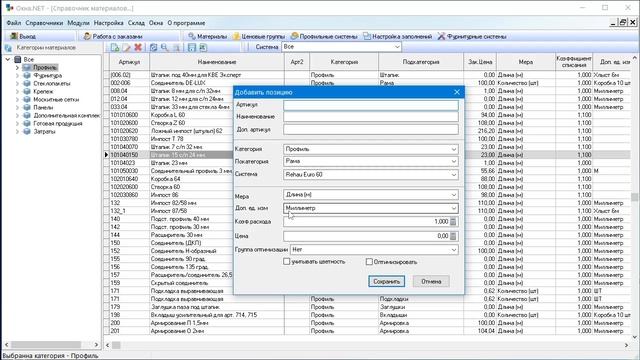The image size is (640, 360).
Task: Click the Наименование input field
Action: click(x=371, y=117)
